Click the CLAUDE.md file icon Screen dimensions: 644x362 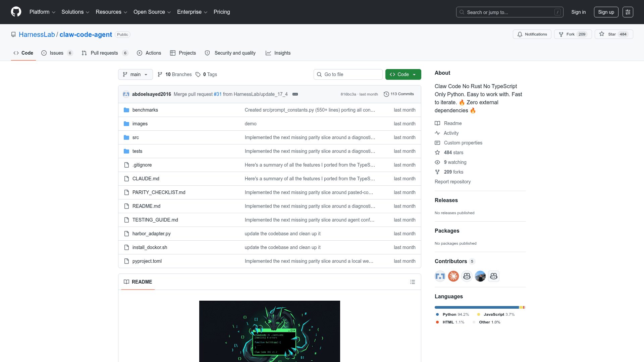pos(126,179)
